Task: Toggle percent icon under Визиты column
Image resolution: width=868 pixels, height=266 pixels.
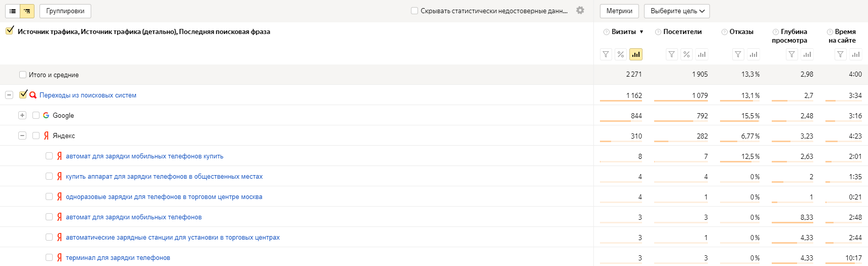Action: (621, 54)
